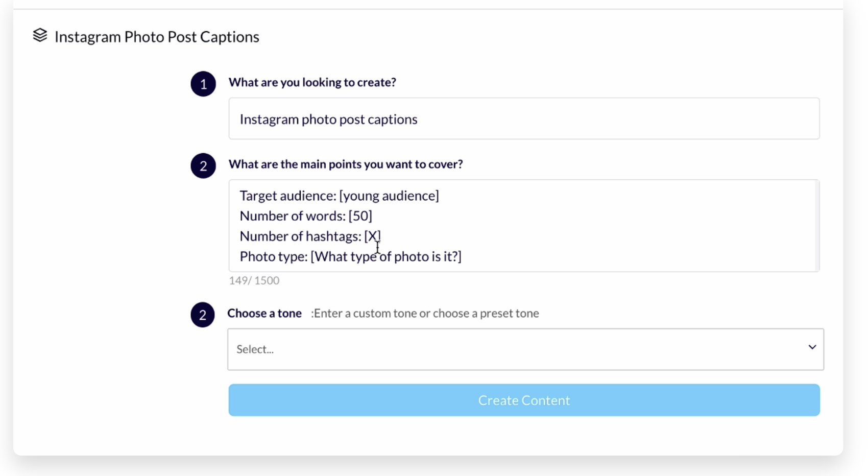Click the bold "Choose a tone" label
The height and width of the screenshot is (476, 868).
[x=264, y=313]
